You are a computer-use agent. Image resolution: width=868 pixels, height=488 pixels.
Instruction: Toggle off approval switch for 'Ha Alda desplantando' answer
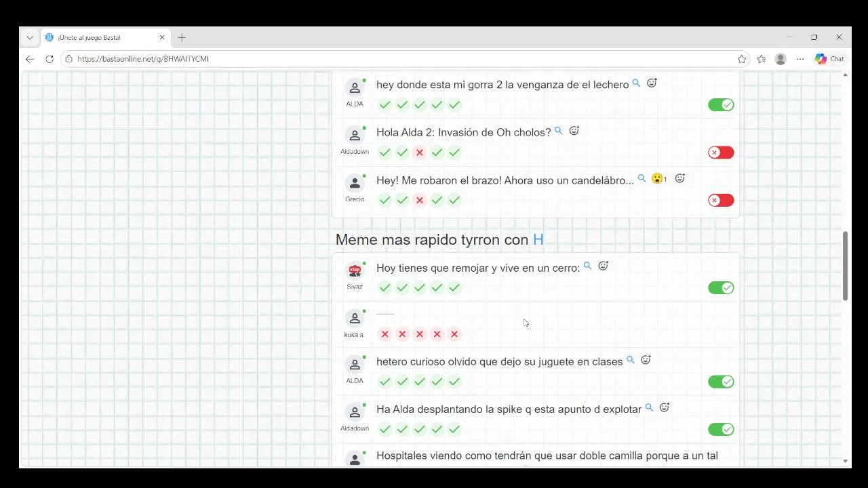click(x=721, y=429)
